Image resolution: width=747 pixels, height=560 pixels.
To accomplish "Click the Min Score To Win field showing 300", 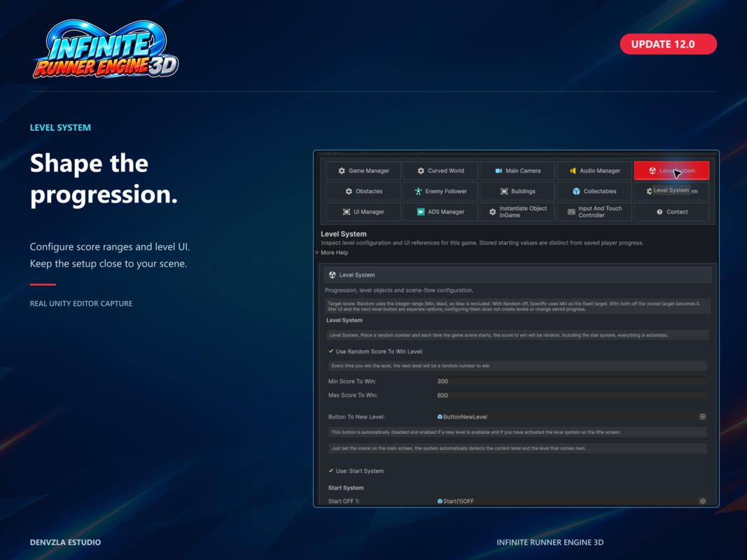I will point(571,381).
